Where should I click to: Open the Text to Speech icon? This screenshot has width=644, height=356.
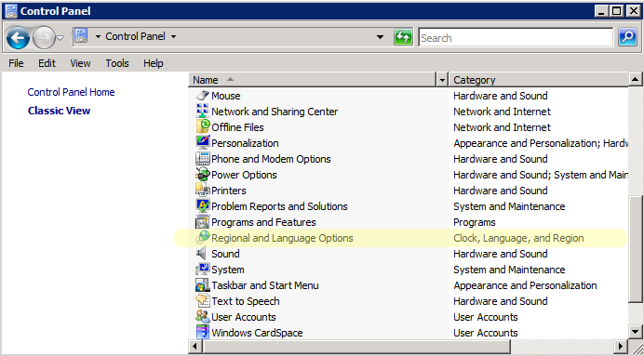(x=203, y=301)
